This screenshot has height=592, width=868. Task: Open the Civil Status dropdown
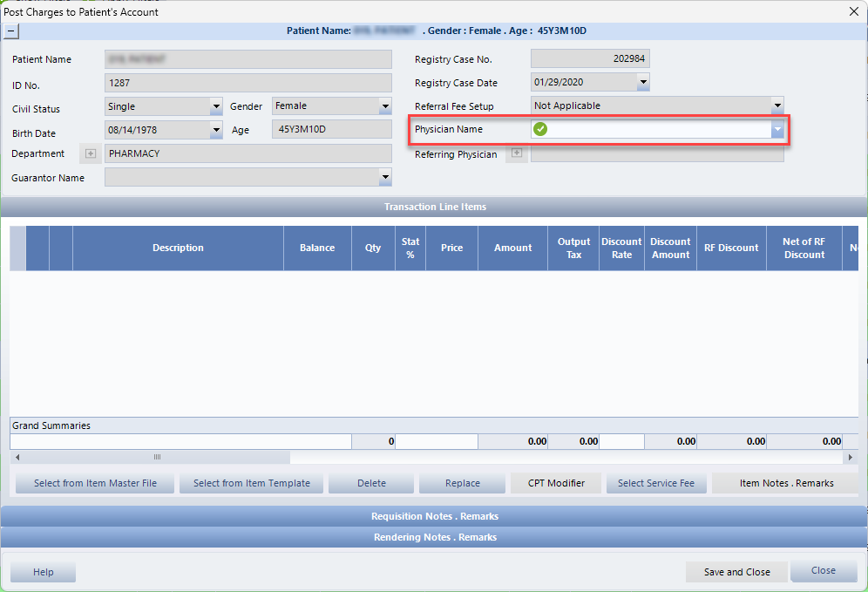coord(216,106)
